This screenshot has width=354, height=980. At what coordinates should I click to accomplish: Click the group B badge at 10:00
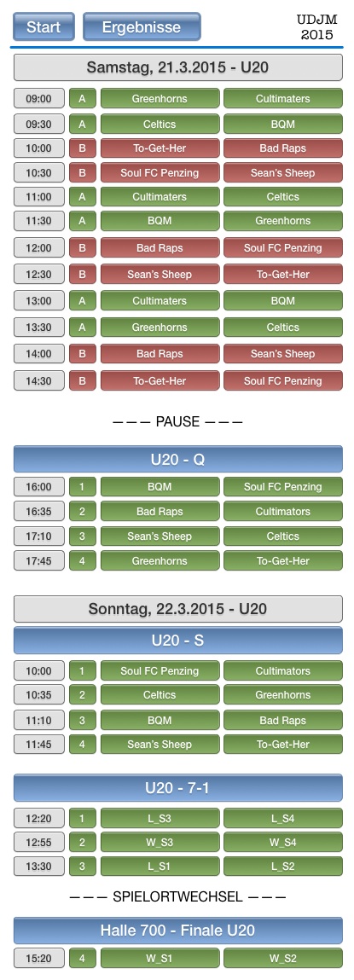(x=83, y=148)
